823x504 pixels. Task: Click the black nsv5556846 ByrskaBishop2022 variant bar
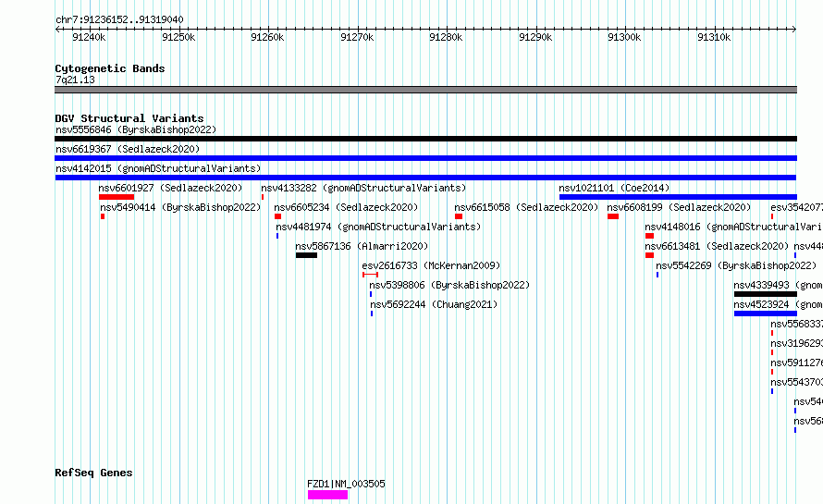tap(425, 139)
